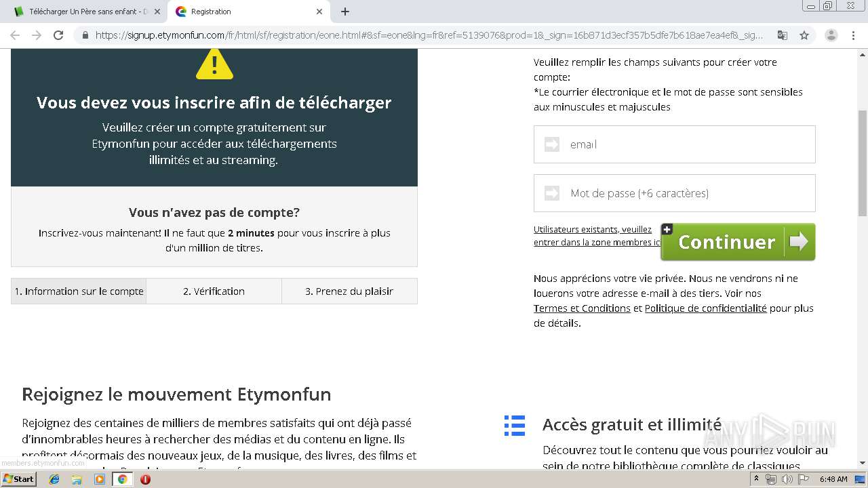Close the Télécharger Un Père sans enfant tab
Screen dimensions: 868x488
(157, 12)
